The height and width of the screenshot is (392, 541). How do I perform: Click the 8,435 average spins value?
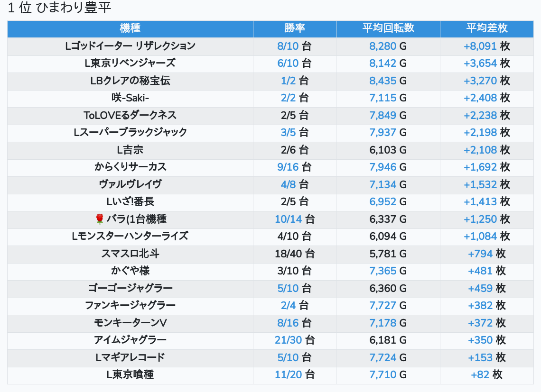(382, 81)
